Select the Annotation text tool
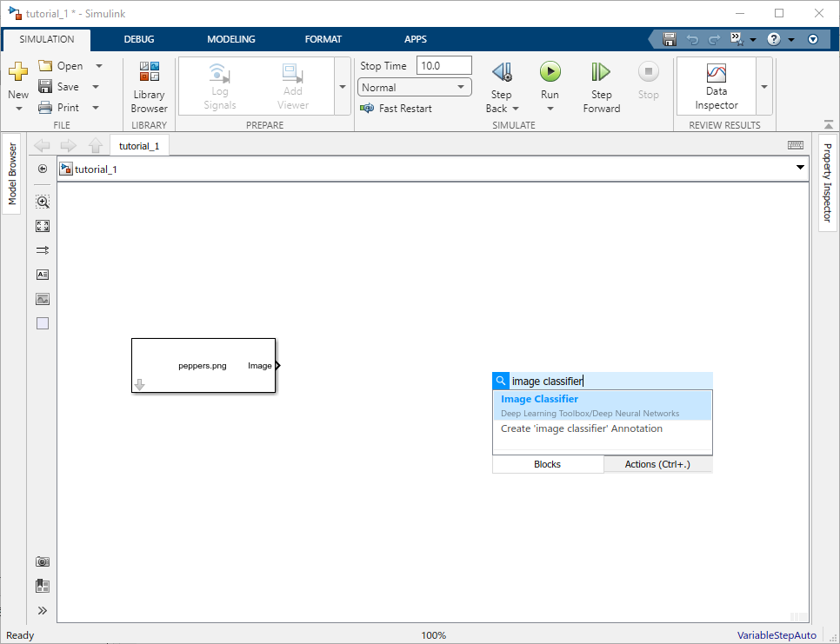 click(43, 275)
